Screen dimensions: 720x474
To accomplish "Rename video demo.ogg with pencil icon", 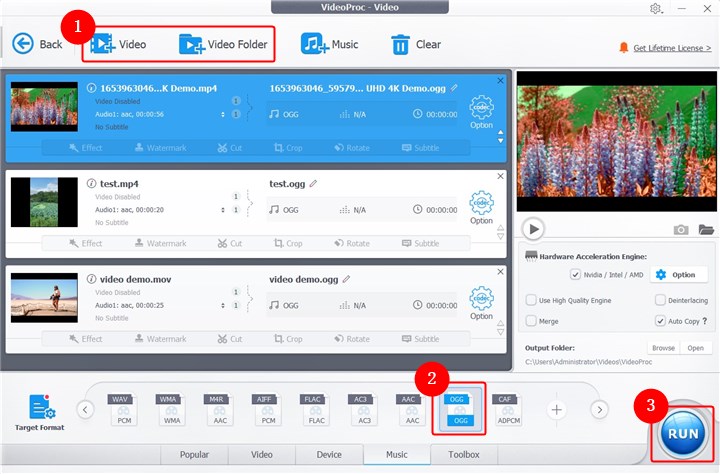I will (347, 279).
